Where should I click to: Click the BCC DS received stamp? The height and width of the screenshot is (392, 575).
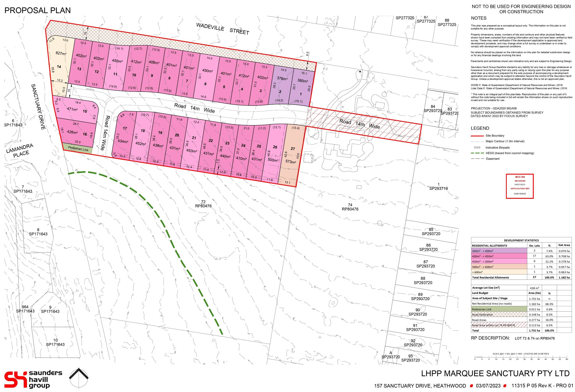coord(520,187)
